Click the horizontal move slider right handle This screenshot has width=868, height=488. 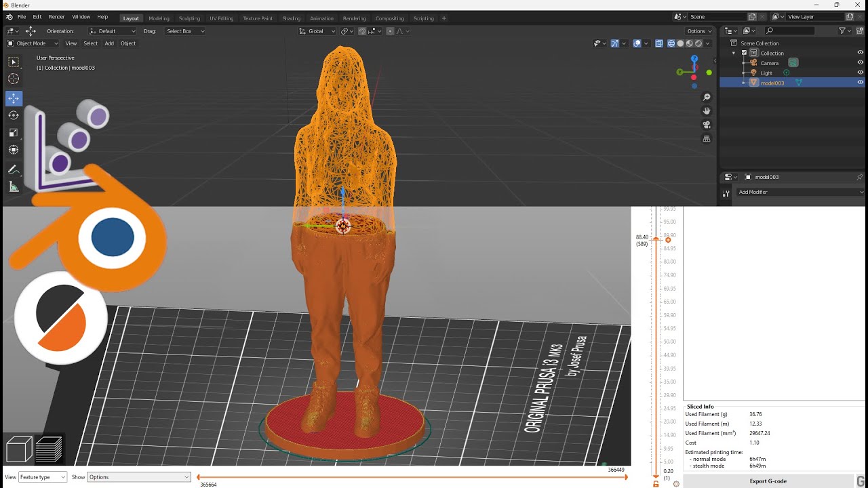click(625, 477)
